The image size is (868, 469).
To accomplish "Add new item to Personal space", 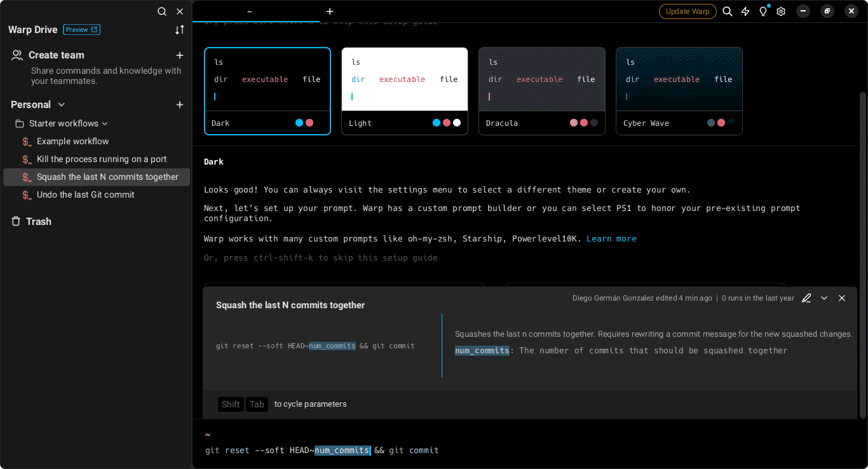I will 180,105.
